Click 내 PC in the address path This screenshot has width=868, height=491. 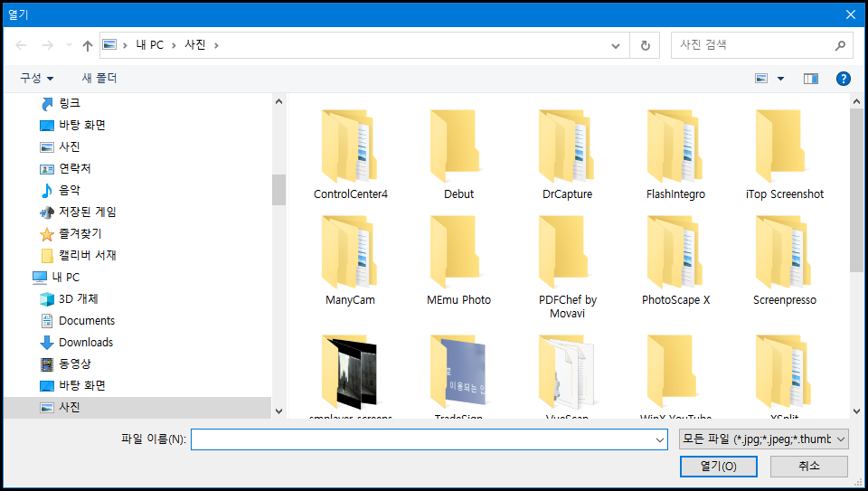click(x=150, y=45)
